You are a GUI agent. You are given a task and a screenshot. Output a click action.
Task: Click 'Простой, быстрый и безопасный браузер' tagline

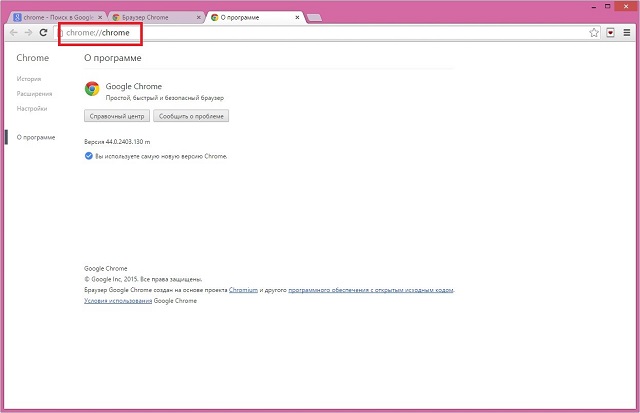165,98
